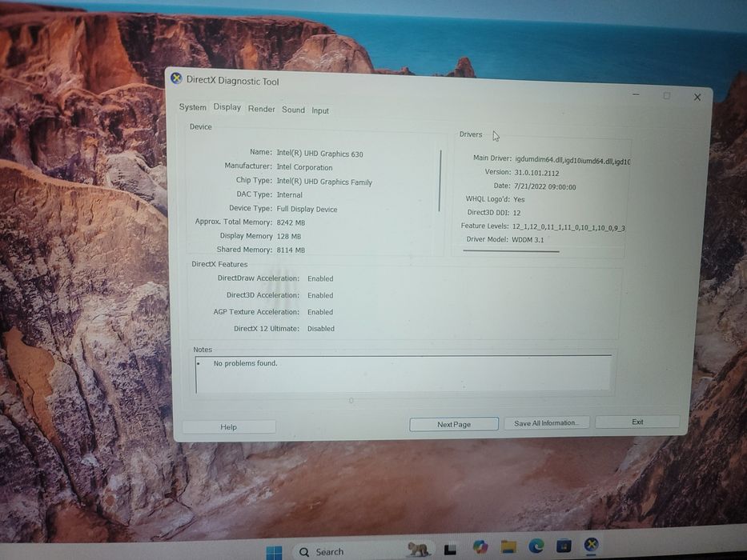Screen dimensions: 747x560
Task: Click the search highlight animal image in the search box
Action: (418, 549)
